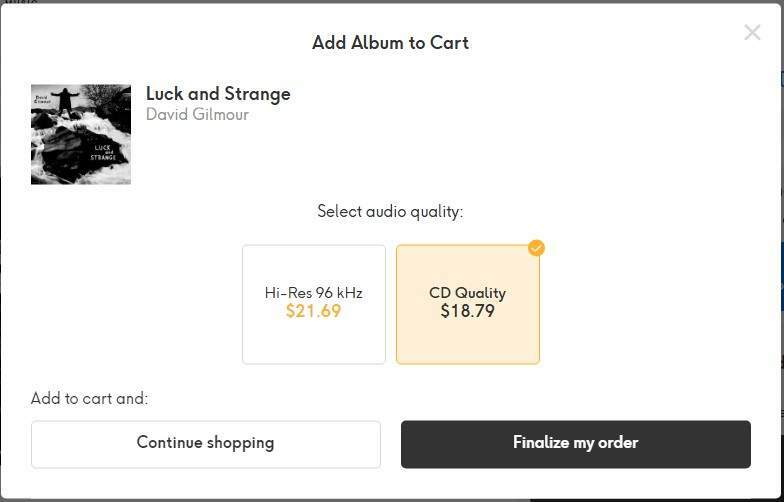Viewport: 784px width, 502px height.
Task: Click the Continue shopping button
Action: [x=206, y=444]
